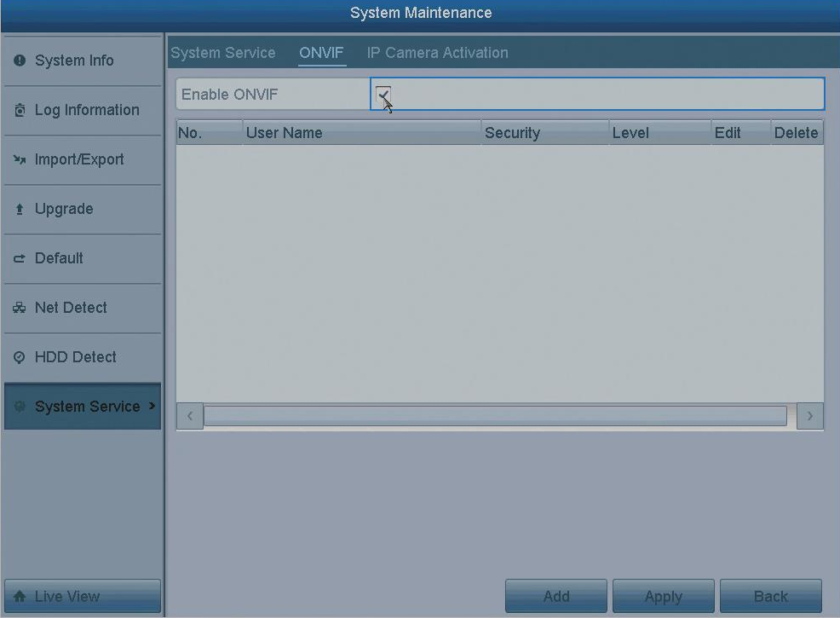
Task: Open the IP Camera Activation tab
Action: tap(437, 53)
